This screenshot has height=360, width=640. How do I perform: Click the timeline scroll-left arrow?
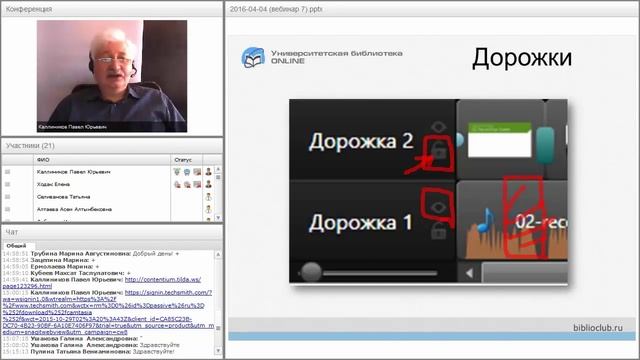click(x=469, y=273)
